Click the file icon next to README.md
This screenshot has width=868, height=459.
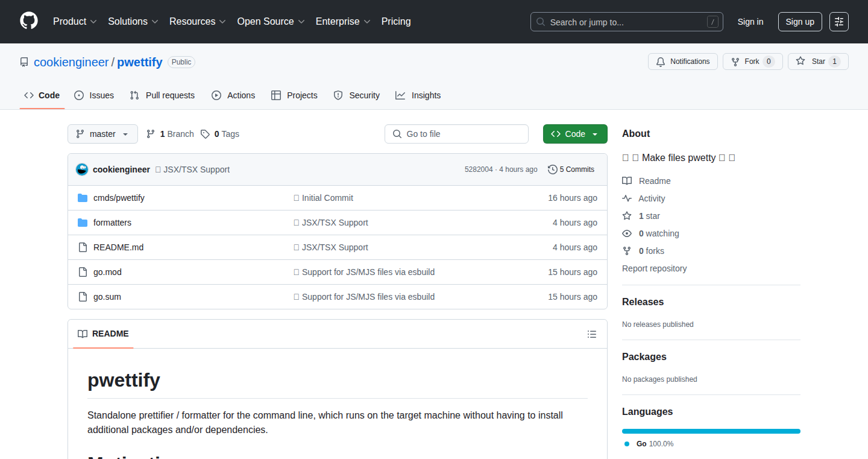pyautogui.click(x=83, y=247)
